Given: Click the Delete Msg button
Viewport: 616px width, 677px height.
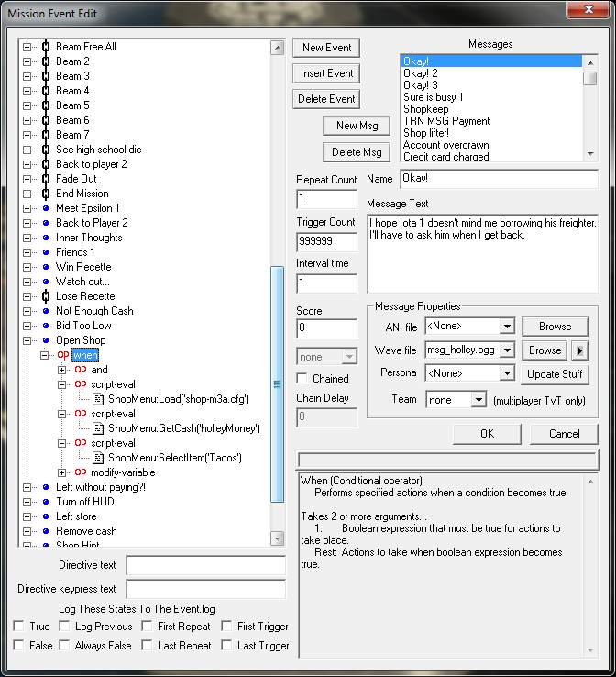Looking at the screenshot, I should 357,152.
